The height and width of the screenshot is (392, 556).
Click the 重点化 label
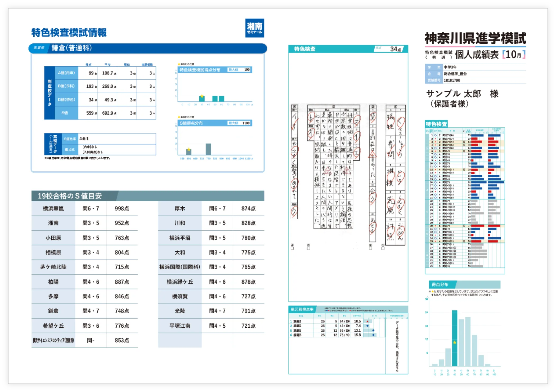tap(70, 150)
